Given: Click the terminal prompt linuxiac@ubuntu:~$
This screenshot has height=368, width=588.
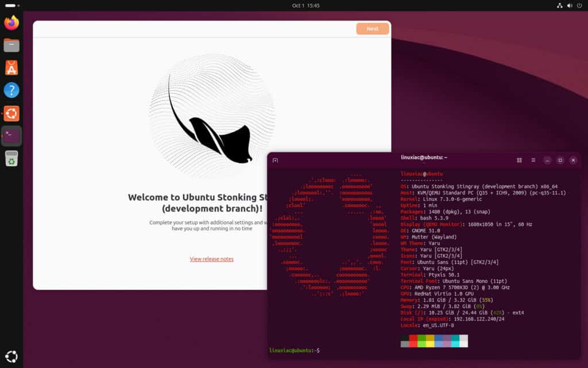Looking at the screenshot, I should point(295,350).
